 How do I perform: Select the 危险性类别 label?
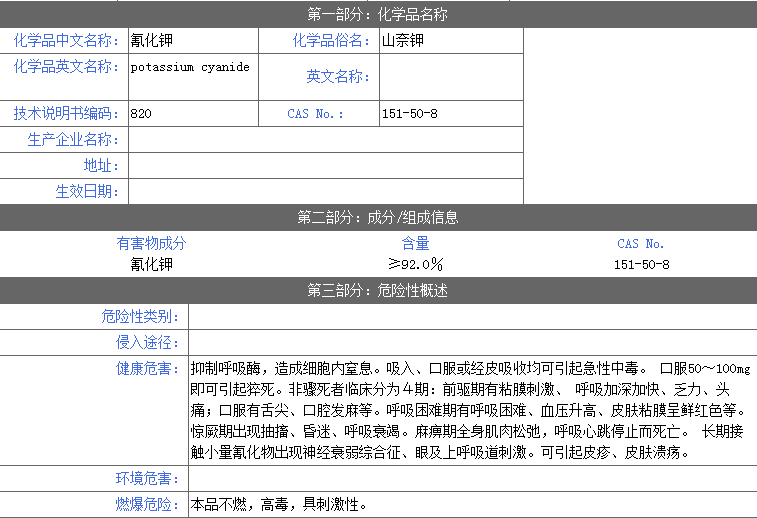click(x=140, y=317)
